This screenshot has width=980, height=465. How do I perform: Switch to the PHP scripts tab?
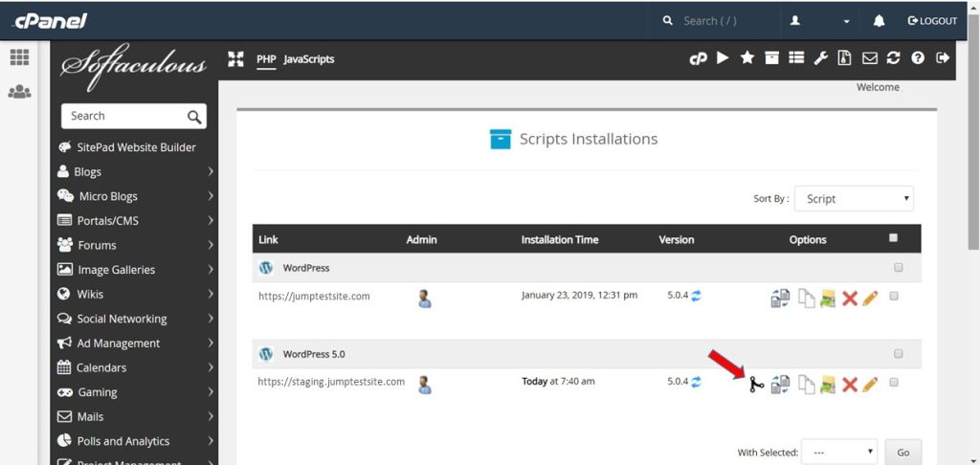click(266, 59)
